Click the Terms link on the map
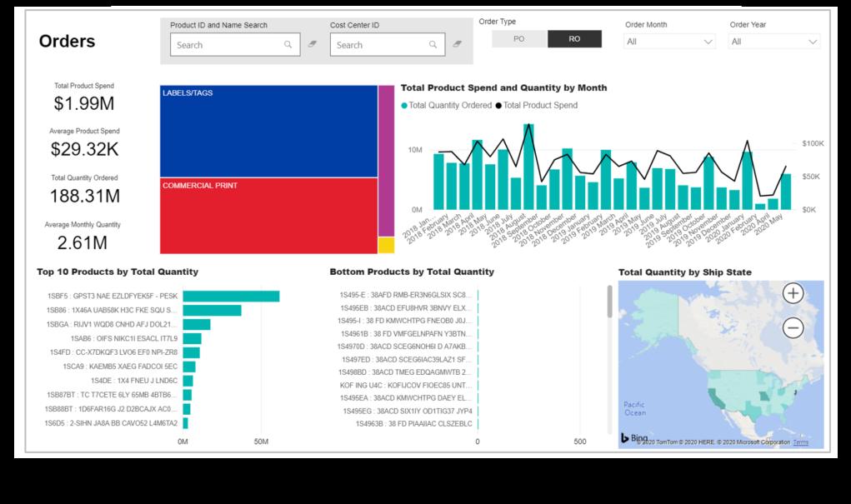Viewport: 851px width, 504px height. click(x=800, y=442)
